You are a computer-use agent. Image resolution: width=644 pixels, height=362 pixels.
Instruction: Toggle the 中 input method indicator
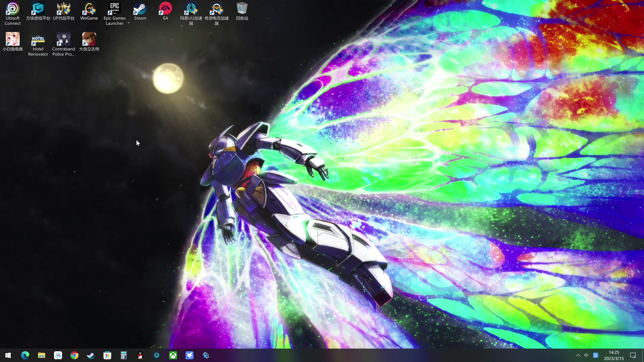(586, 355)
